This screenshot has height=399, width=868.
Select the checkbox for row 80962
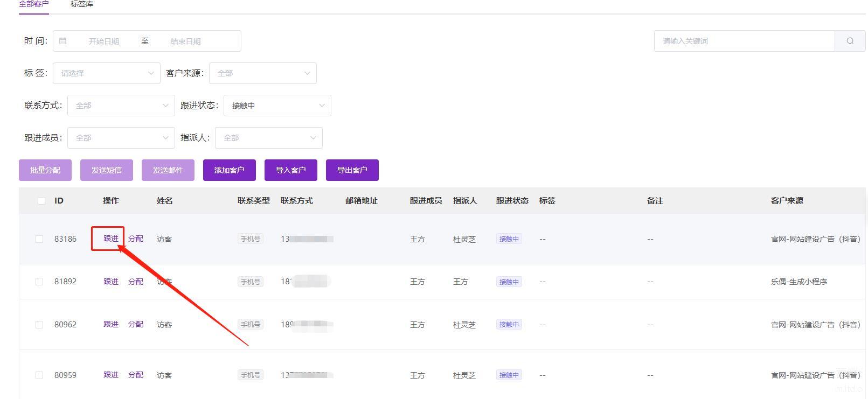39,325
